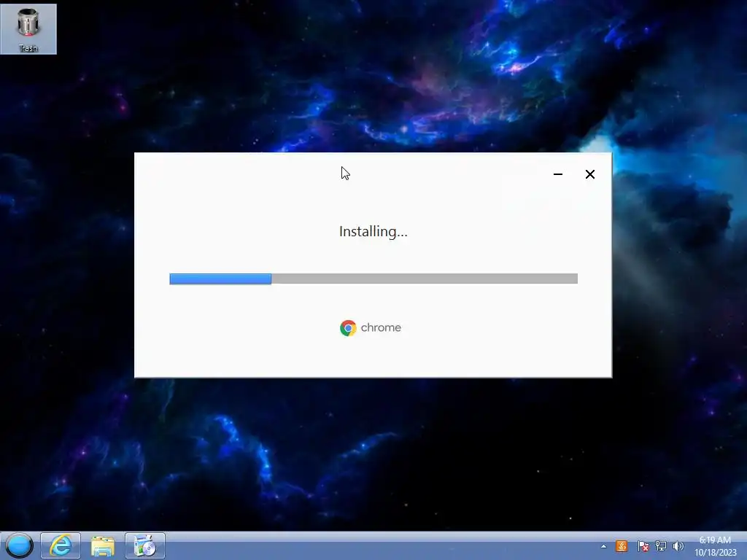
Task: Open the network status tray icon
Action: 661,546
